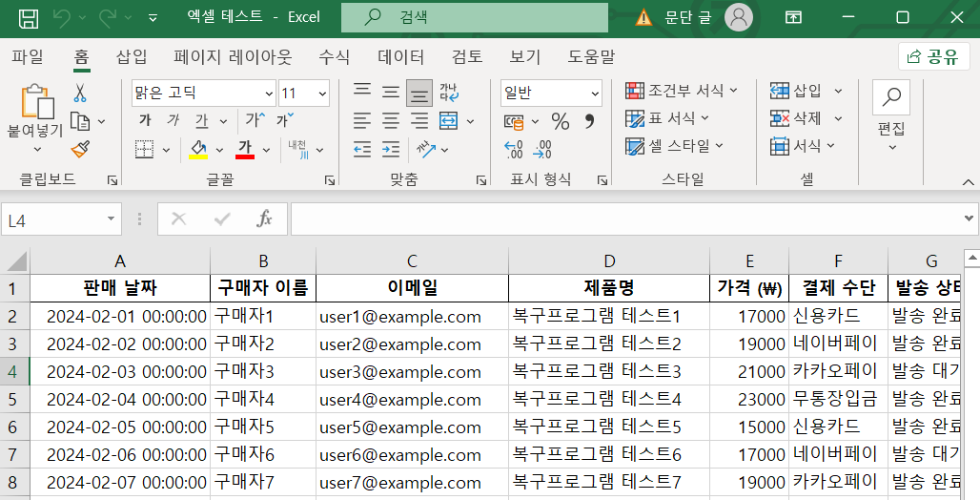Click the Redo arrow icon
Screen dimensions: 980x500
click(108, 17)
